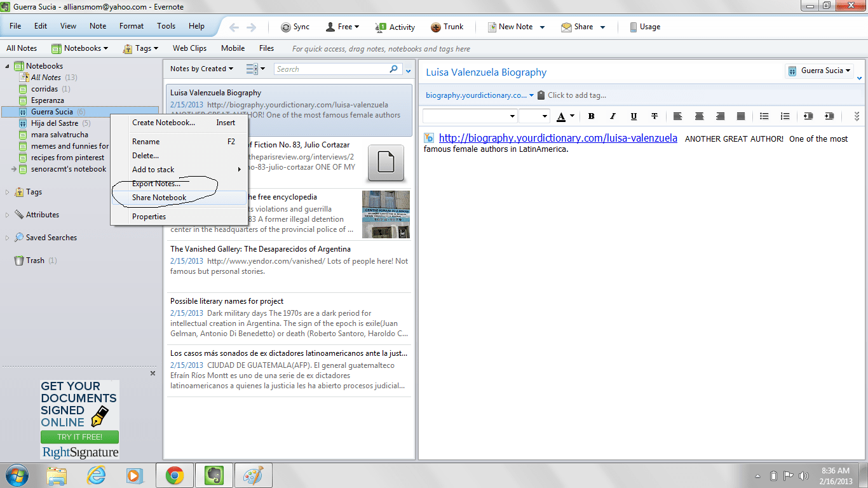
Task: Select the Hija del Sastre notebook
Action: point(55,123)
